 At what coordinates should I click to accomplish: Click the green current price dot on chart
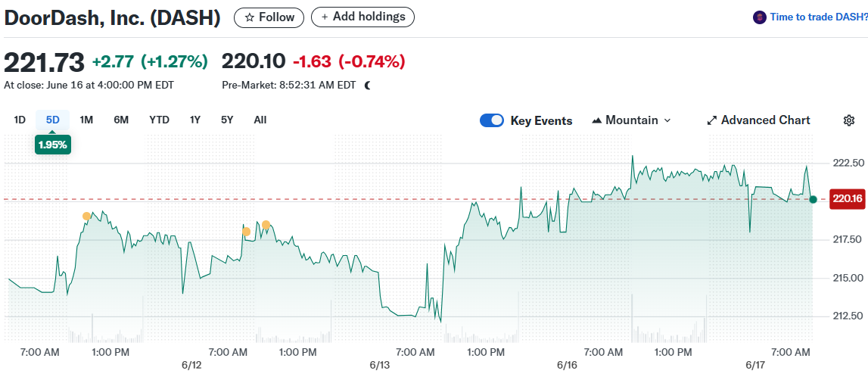tap(813, 199)
